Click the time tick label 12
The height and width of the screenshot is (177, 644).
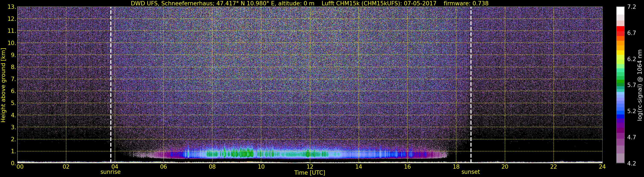310,167
